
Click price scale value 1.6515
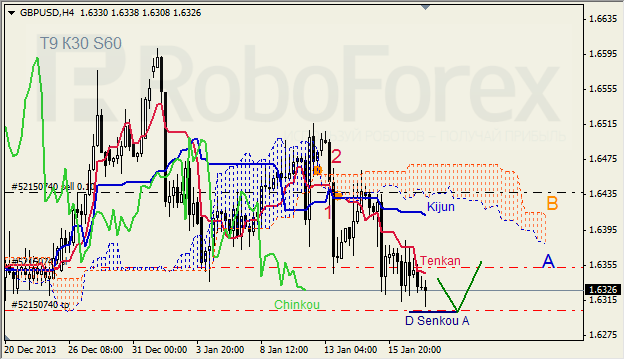[603, 124]
